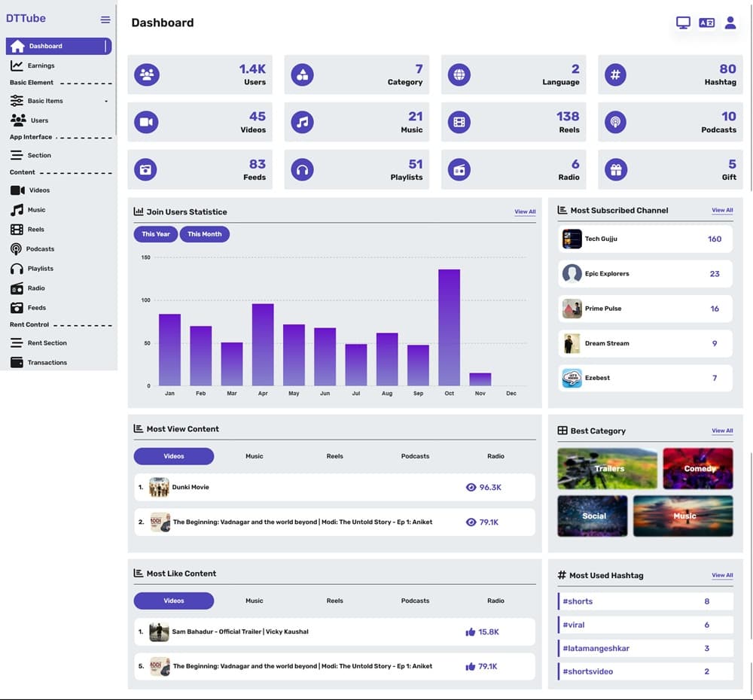Click View All in Most Used Hashtag
This screenshot has height=700, width=753.
pyautogui.click(x=722, y=576)
